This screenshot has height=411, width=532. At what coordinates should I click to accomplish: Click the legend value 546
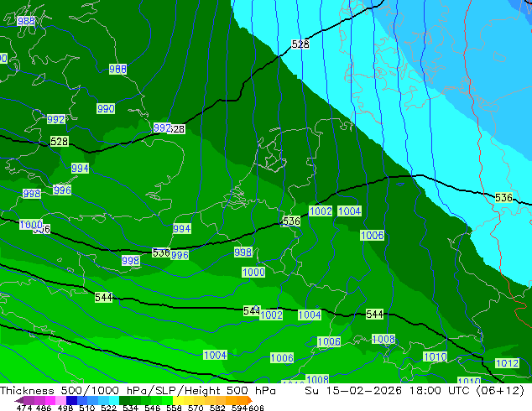click(x=153, y=408)
